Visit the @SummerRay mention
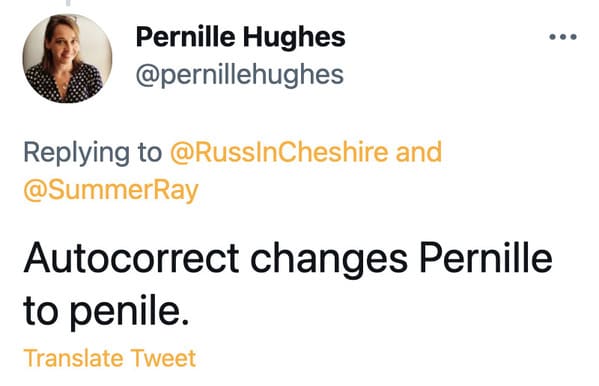The width and height of the screenshot is (599, 386). pos(111,190)
